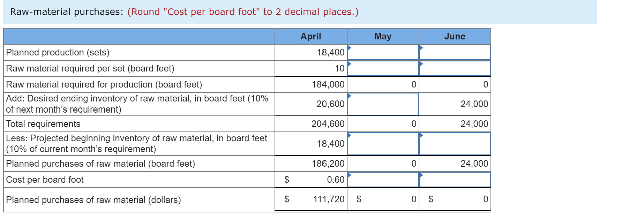Select the June column header
This screenshot has height=219, width=644.
[455, 36]
